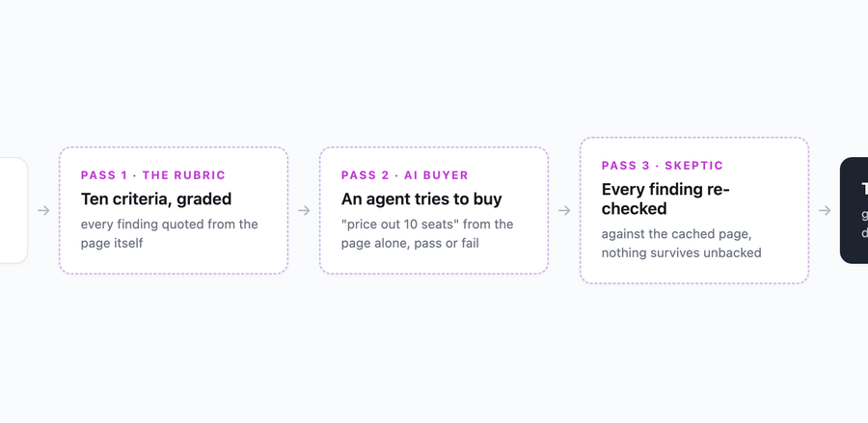Open the 'An agent tries to buy' heading
This screenshot has width=868, height=423.
click(x=421, y=199)
